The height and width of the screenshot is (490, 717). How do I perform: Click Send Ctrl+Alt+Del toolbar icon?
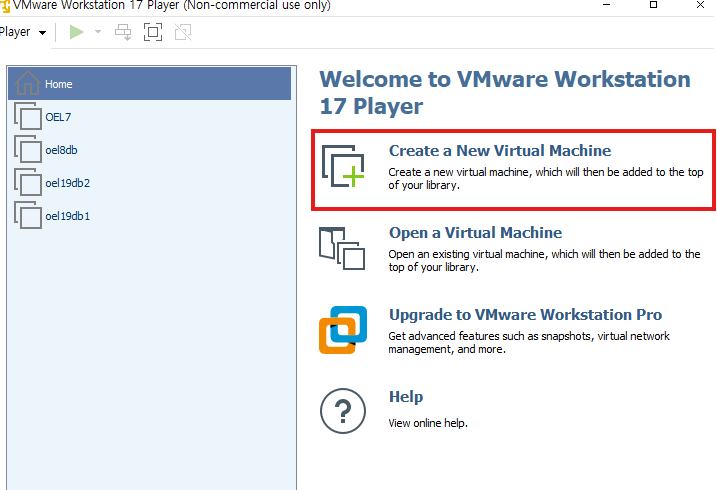click(x=123, y=32)
